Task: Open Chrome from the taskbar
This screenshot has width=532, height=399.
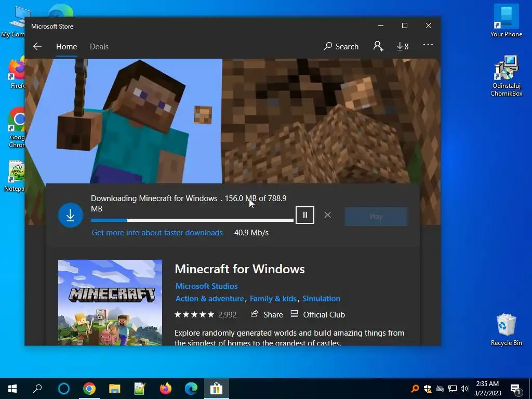Action: click(x=89, y=389)
